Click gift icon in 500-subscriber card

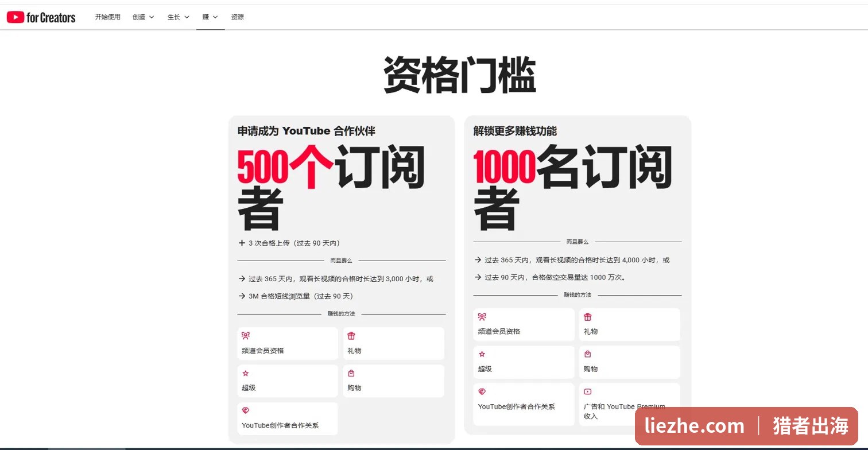point(351,336)
